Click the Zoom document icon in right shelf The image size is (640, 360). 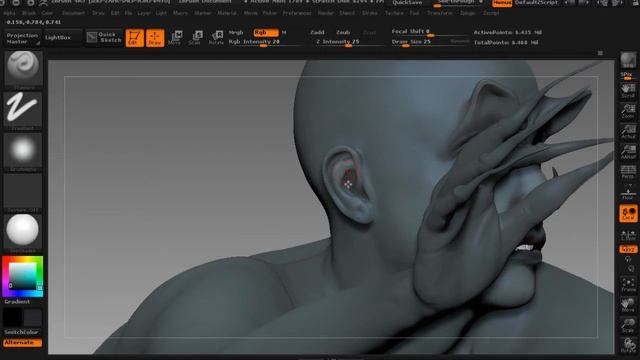(x=628, y=111)
